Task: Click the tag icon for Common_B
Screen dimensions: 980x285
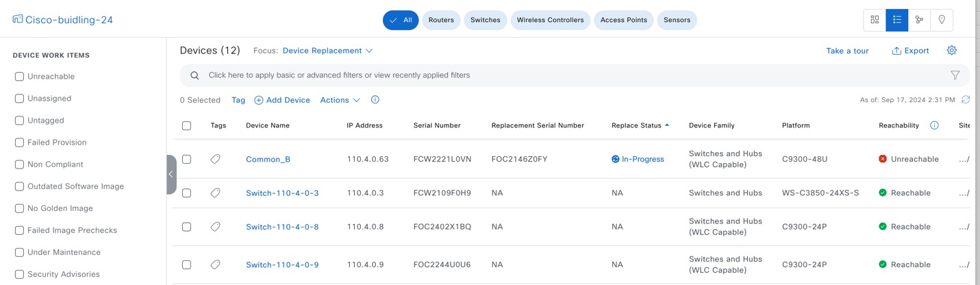Action: click(x=216, y=159)
